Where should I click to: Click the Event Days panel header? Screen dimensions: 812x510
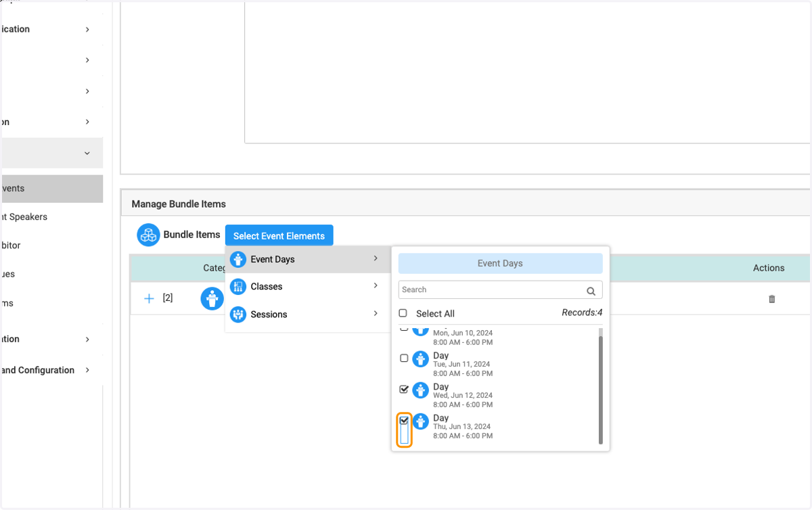[x=500, y=263]
